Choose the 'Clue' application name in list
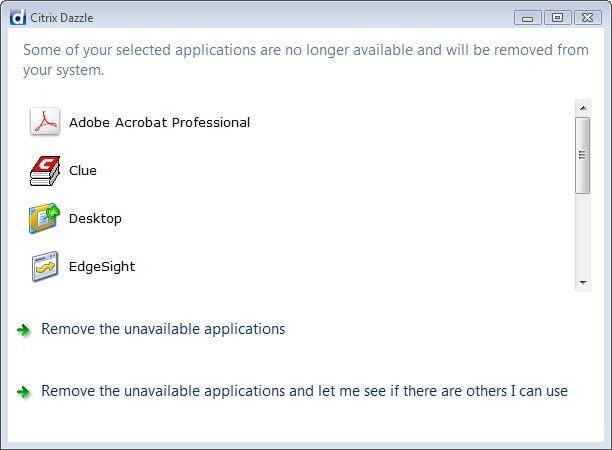612x450 pixels. tap(83, 170)
